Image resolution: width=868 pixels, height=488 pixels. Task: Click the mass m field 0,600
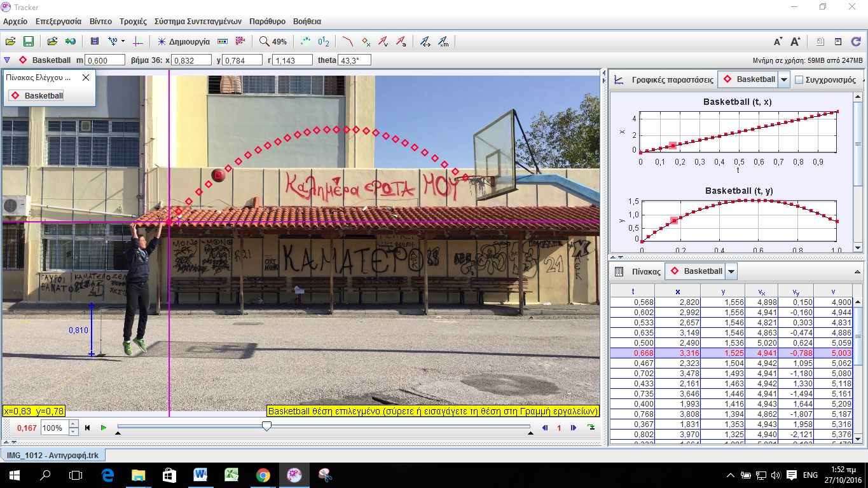105,60
